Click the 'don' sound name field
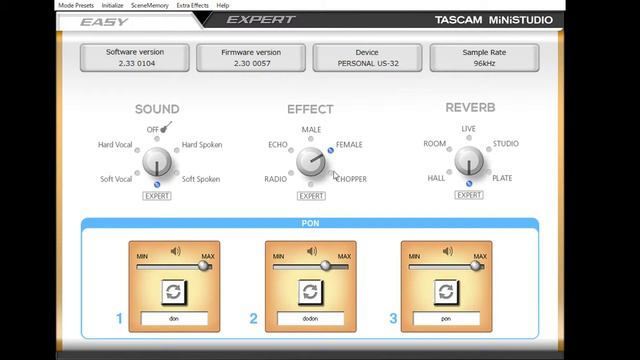This screenshot has height=360, width=640. [174, 318]
